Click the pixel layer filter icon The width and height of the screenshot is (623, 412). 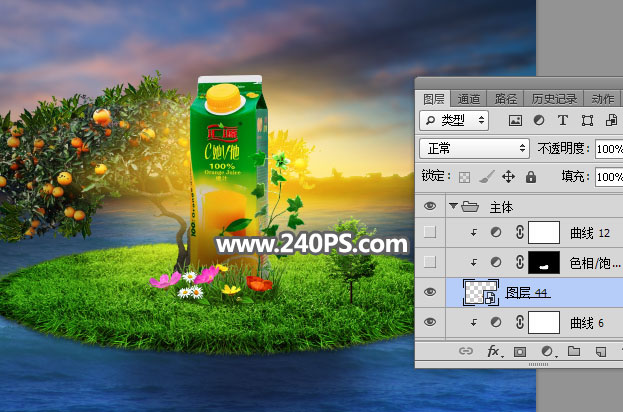click(x=516, y=120)
